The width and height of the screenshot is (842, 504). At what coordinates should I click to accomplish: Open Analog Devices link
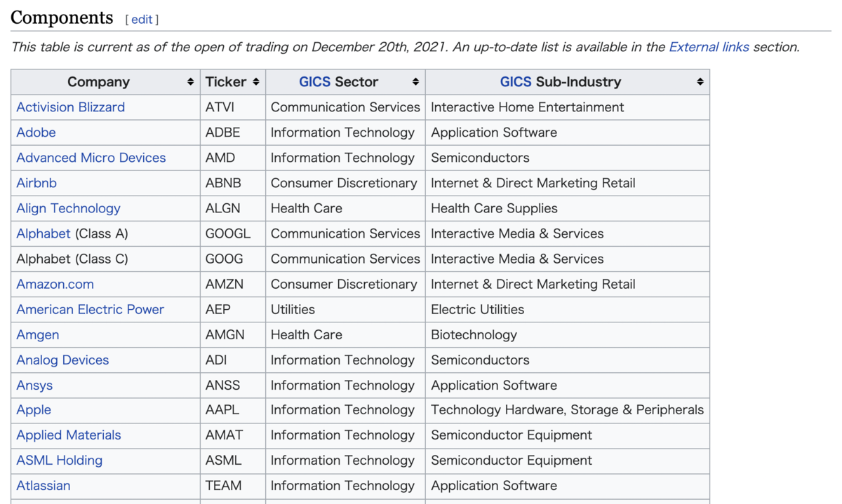tap(62, 360)
